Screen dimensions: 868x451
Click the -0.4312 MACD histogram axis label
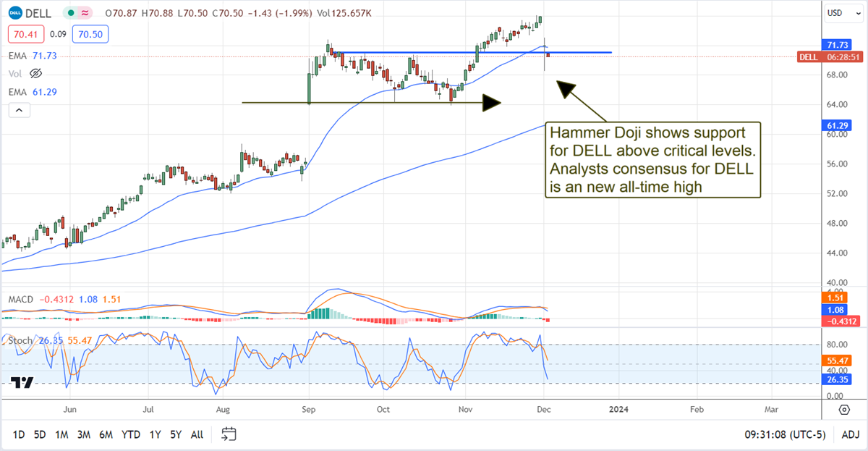coord(840,320)
